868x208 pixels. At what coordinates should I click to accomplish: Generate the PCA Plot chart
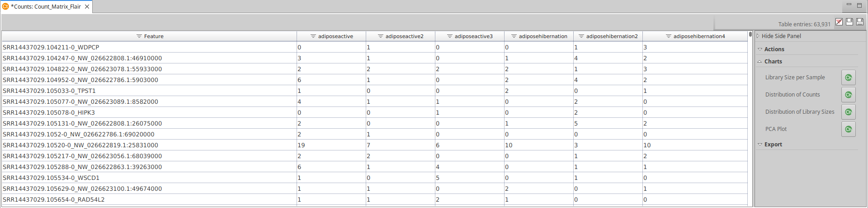(x=848, y=129)
